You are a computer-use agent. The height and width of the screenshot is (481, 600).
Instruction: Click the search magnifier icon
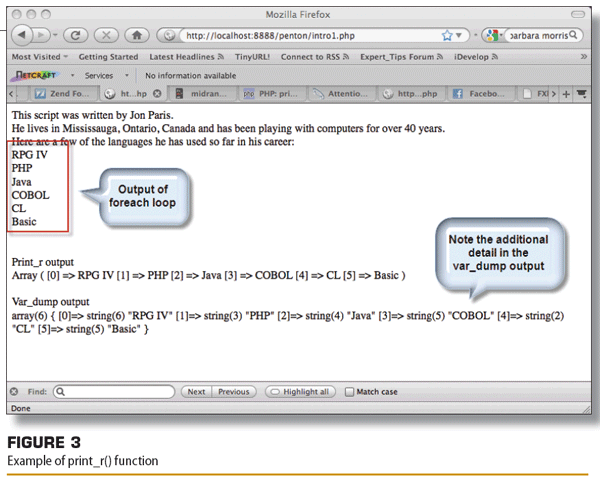click(x=573, y=35)
